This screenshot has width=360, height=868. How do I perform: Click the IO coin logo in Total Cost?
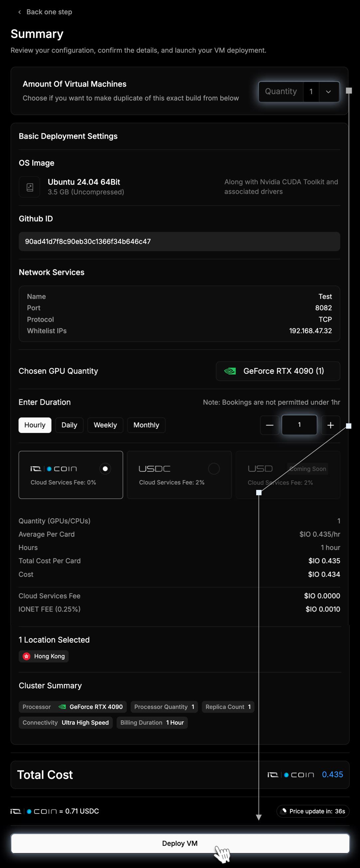pyautogui.click(x=290, y=775)
